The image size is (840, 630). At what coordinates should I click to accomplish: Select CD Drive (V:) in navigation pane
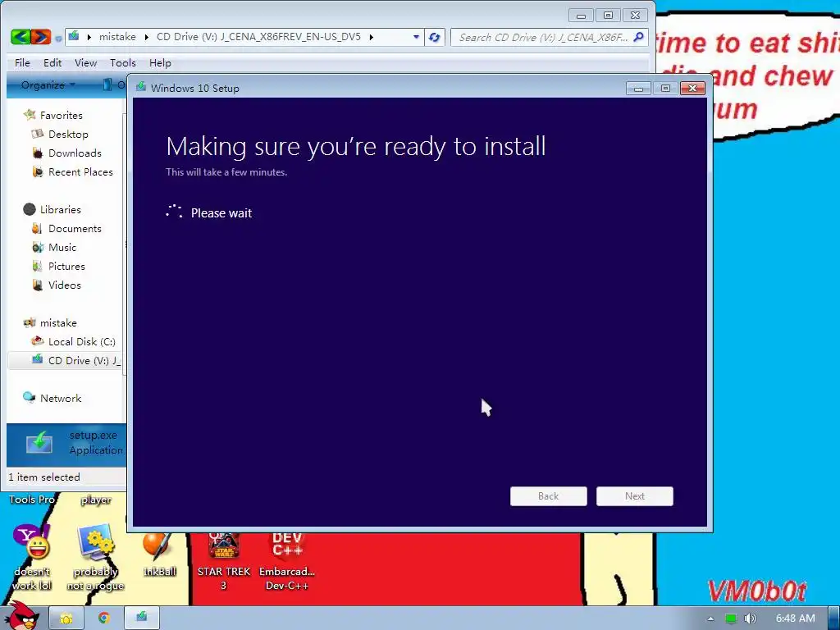pyautogui.click(x=84, y=360)
